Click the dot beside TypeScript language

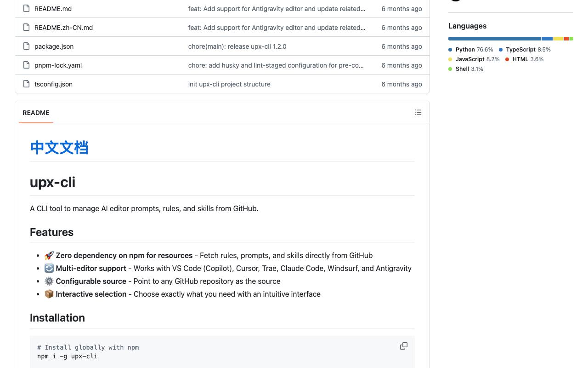tap(501, 50)
